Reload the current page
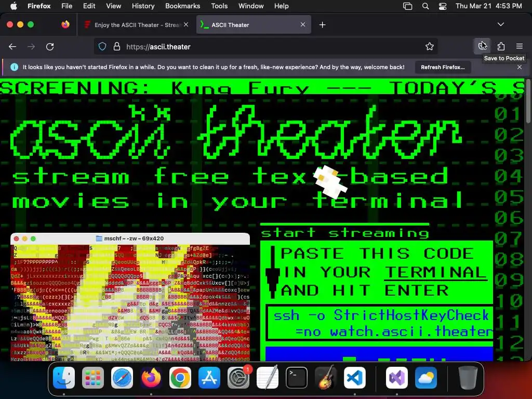532x399 pixels. (50, 46)
